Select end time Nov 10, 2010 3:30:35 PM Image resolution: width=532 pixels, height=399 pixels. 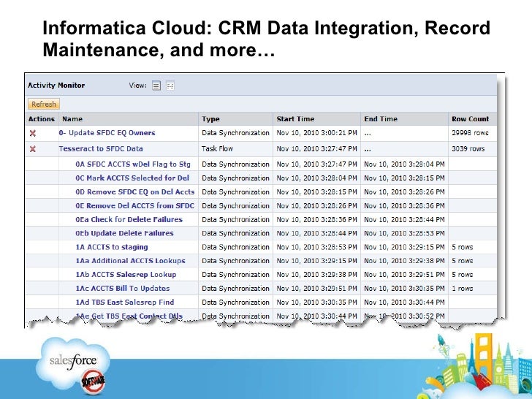(404, 289)
